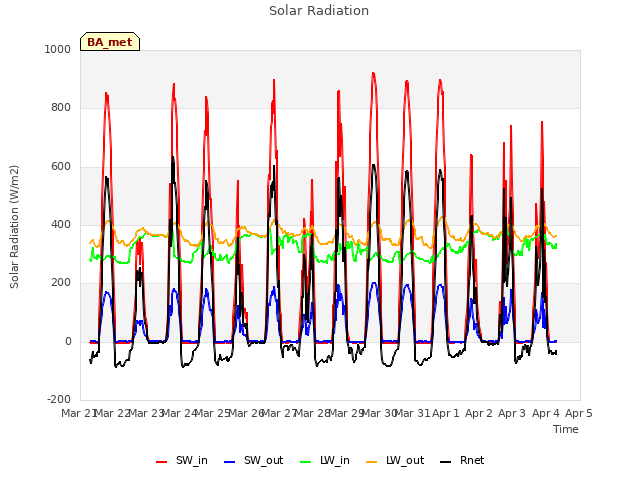The height and width of the screenshot is (480, 640).
Task: Click the Apr 5 x-axis label
Action: (x=579, y=413)
